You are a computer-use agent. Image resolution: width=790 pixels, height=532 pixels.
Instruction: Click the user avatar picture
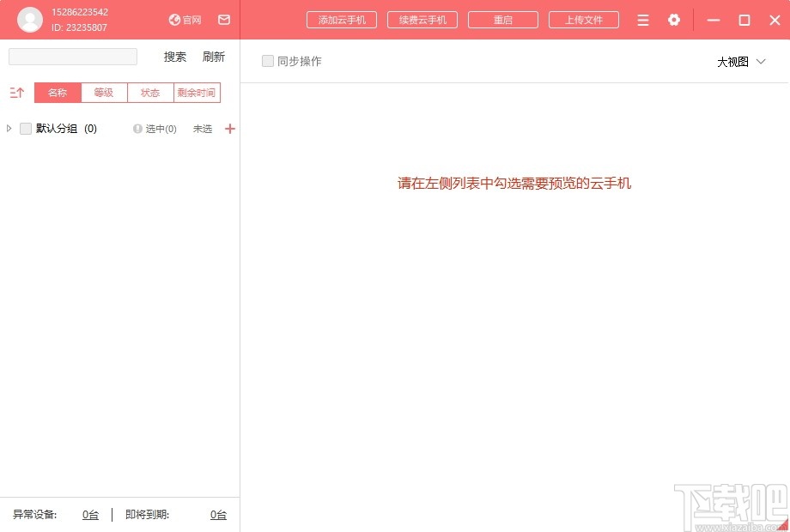[x=30, y=19]
